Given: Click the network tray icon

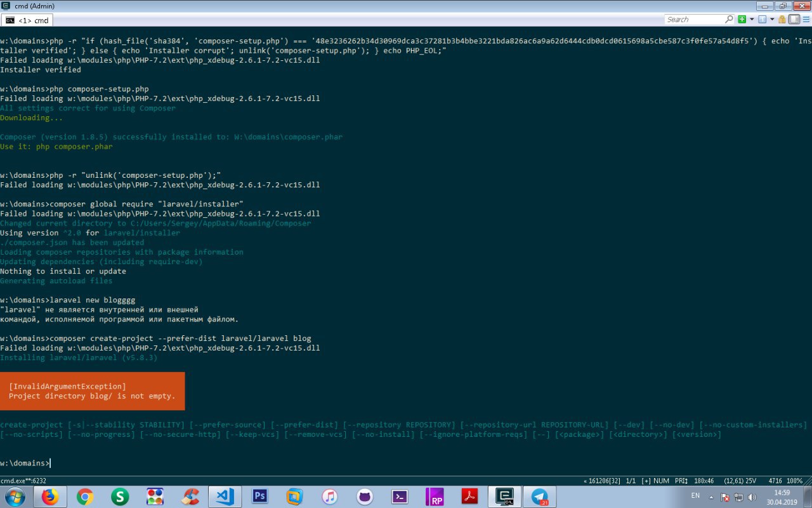Looking at the screenshot, I should pyautogui.click(x=739, y=497).
